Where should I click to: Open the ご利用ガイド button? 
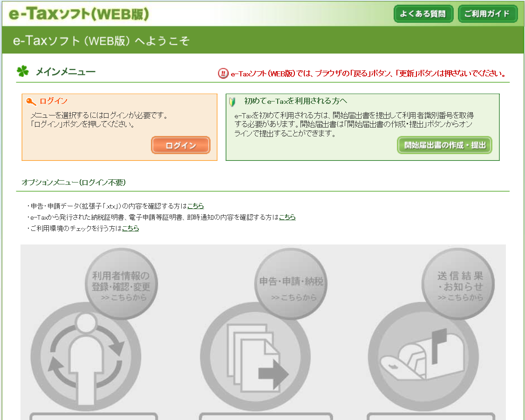point(487,14)
